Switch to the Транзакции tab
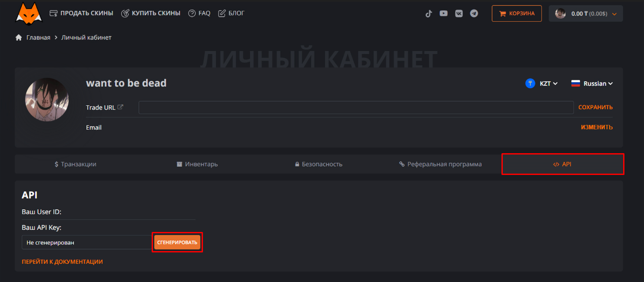Viewport: 644px width, 282px height. [76, 164]
